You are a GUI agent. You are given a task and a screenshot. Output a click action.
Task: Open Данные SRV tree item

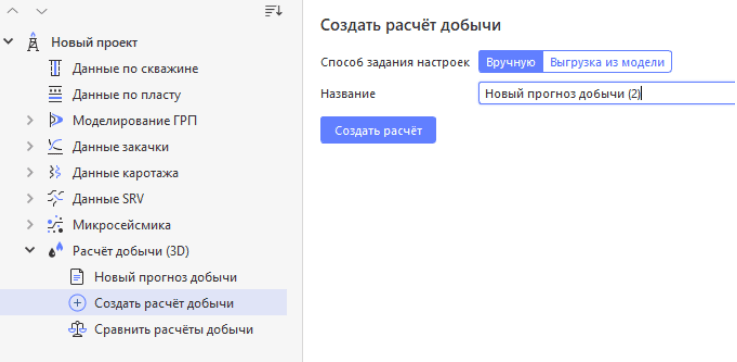click(x=108, y=199)
